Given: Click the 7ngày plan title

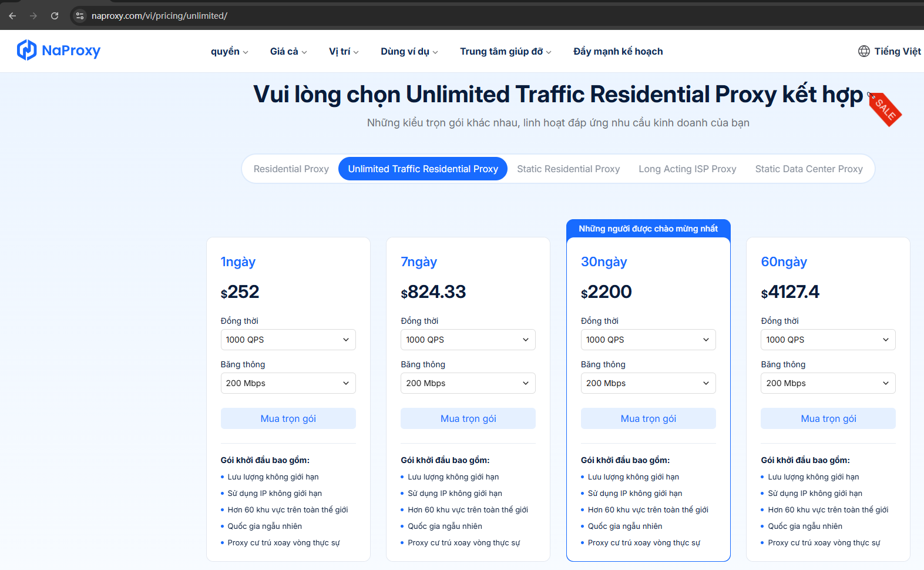Looking at the screenshot, I should click(419, 262).
